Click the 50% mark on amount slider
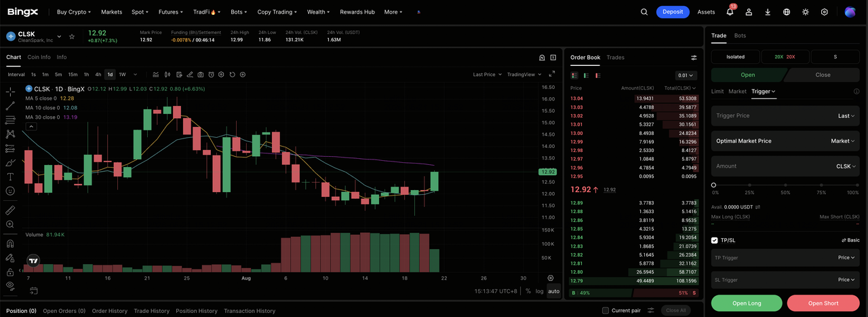 point(785,185)
